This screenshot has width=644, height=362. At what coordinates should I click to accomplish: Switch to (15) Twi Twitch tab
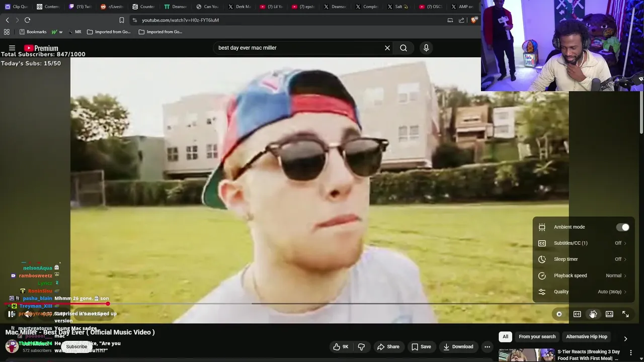click(x=80, y=7)
